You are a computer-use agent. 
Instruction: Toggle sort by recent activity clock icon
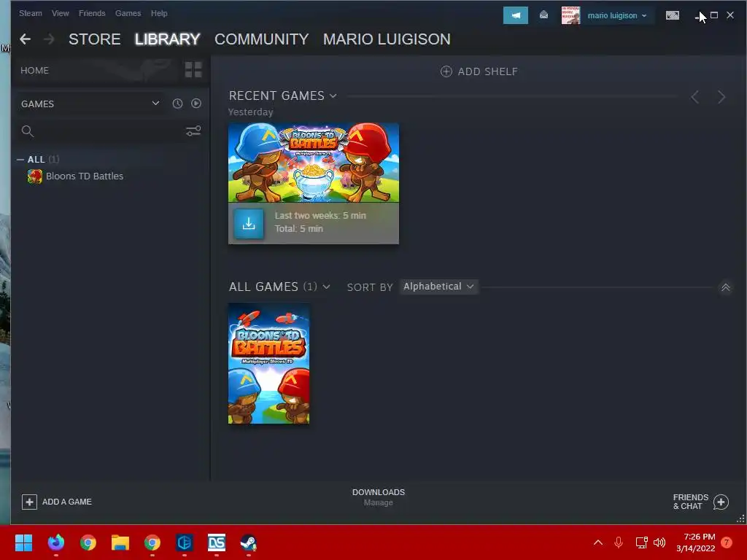point(177,104)
